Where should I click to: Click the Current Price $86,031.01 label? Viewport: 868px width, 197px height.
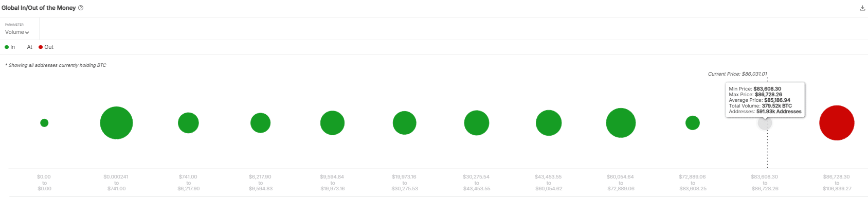point(737,74)
